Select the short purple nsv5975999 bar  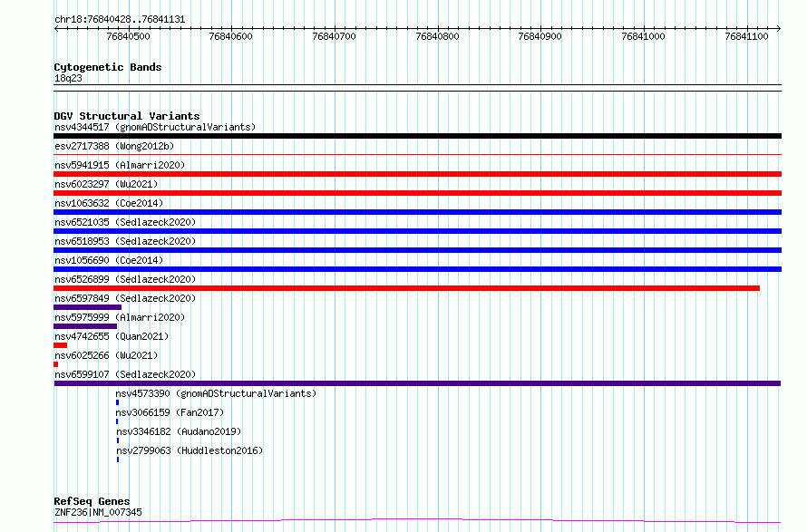(x=85, y=326)
